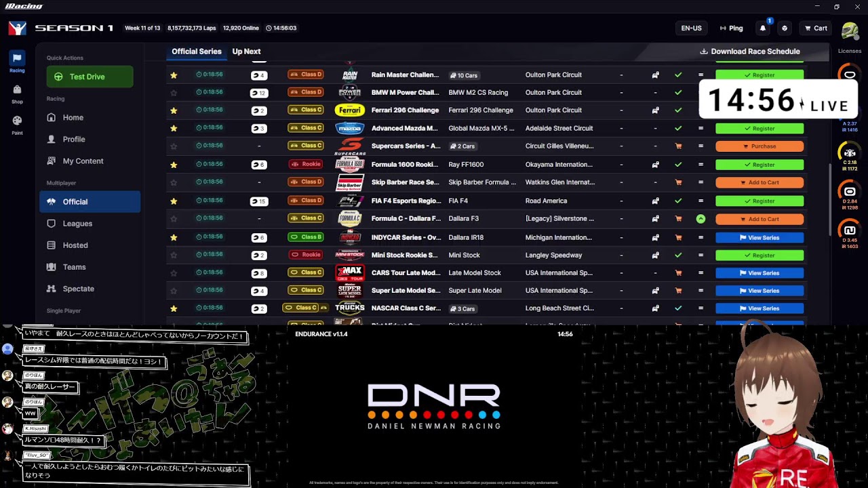Open the settings gear icon
Image resolution: width=868 pixels, height=488 pixels.
pyautogui.click(x=785, y=28)
